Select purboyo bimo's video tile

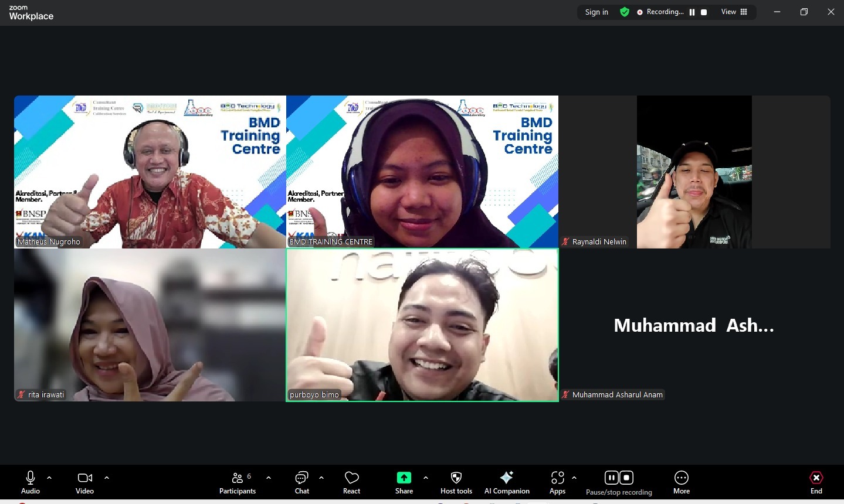click(422, 325)
